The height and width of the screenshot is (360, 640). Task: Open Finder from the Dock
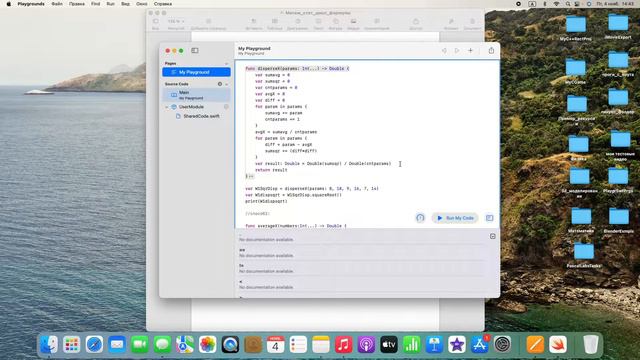pos(49,345)
